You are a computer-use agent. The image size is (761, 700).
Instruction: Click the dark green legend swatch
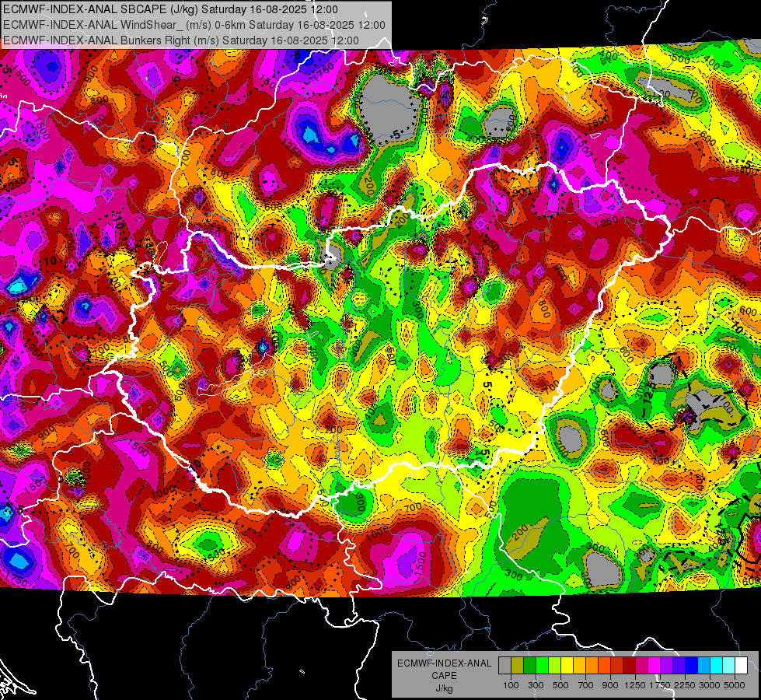point(529,666)
